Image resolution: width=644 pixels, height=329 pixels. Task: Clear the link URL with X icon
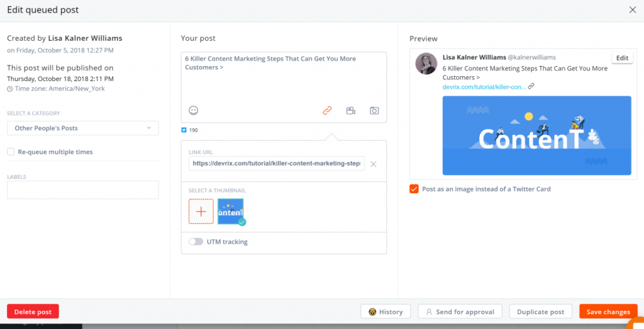click(x=373, y=164)
